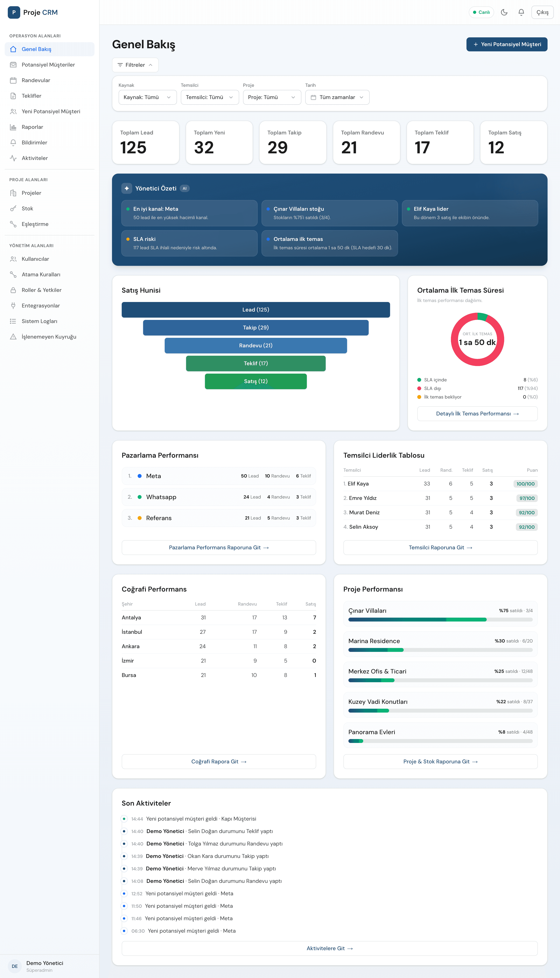Collapse the Filtreler panel
560x978 pixels.
(135, 65)
